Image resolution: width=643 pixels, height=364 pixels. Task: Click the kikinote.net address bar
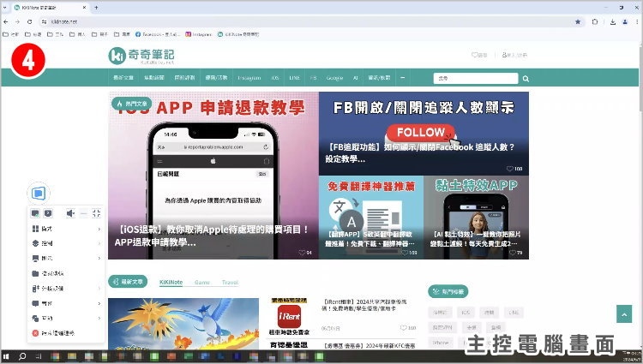coord(312,21)
